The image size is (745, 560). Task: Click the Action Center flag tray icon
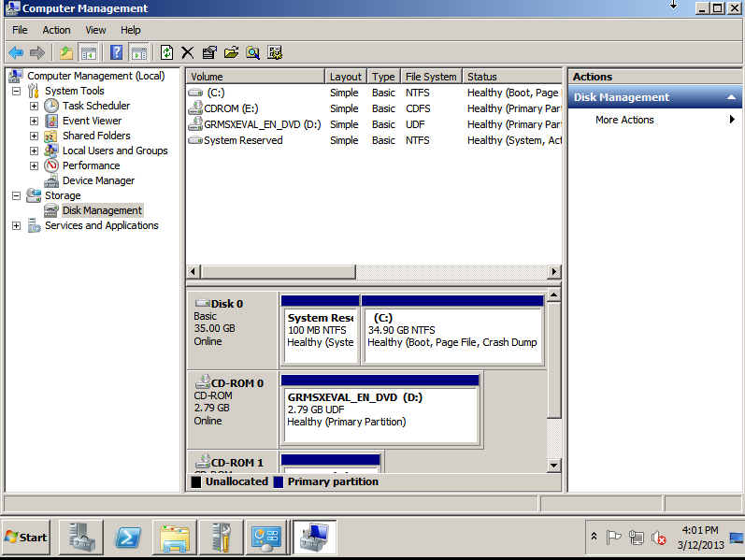613,538
